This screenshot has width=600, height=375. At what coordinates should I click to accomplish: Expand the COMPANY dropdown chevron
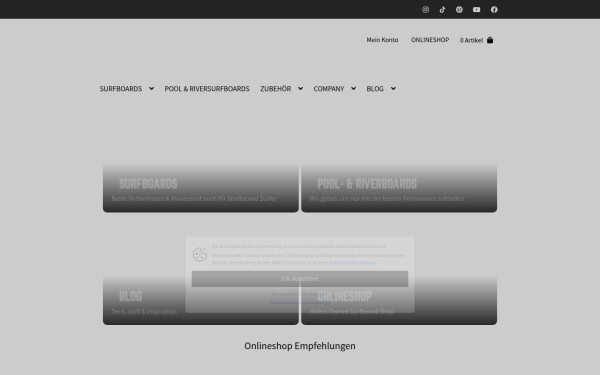pyautogui.click(x=354, y=88)
